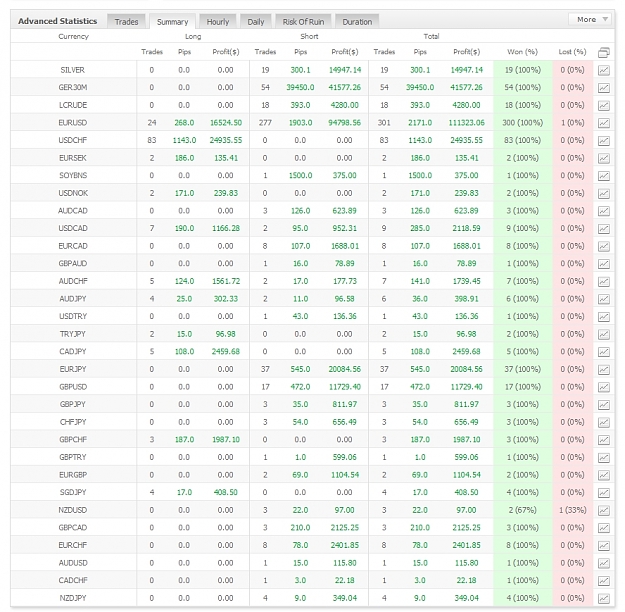Select the GER30M currency label

pyautogui.click(x=73, y=88)
